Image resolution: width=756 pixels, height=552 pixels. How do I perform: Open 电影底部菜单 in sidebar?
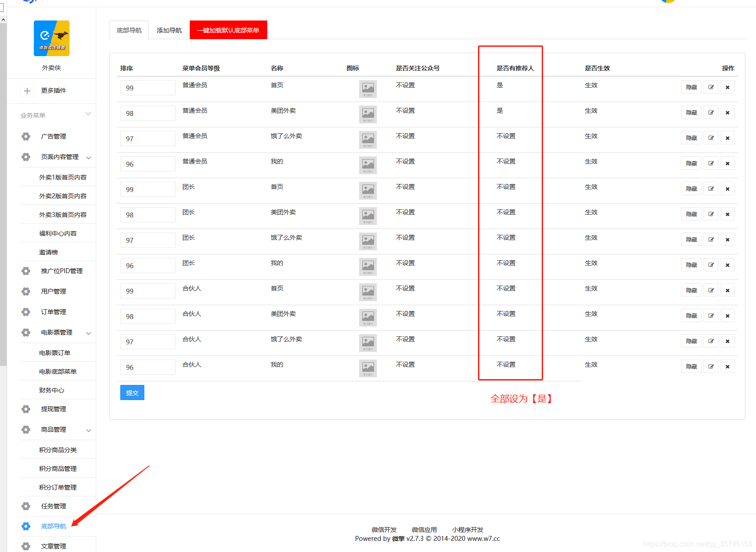[x=58, y=372]
